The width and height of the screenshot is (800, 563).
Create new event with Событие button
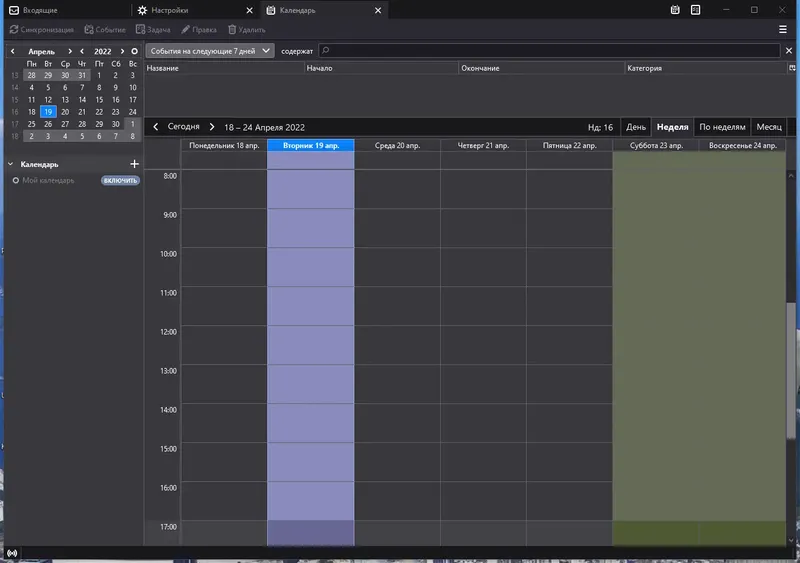[105, 30]
